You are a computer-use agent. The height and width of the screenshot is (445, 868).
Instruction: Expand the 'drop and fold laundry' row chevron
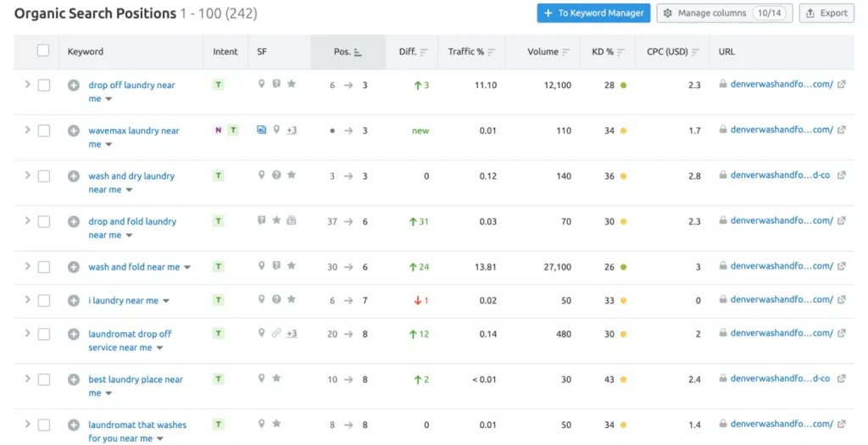coord(27,220)
